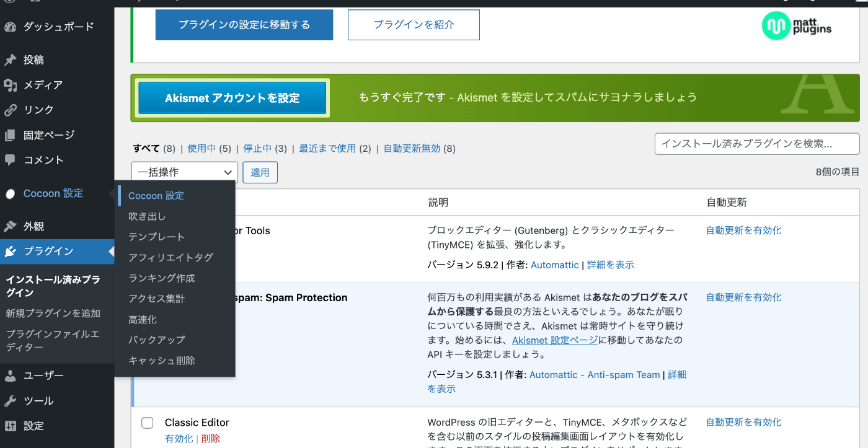
Task: Choose アフィリエイトタグ in the flyout menu
Action: coord(170,257)
